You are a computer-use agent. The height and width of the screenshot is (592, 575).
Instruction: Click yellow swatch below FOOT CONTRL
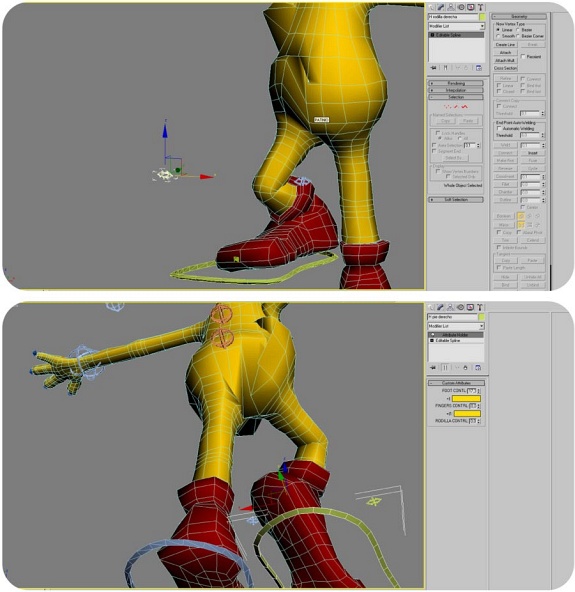(466, 399)
